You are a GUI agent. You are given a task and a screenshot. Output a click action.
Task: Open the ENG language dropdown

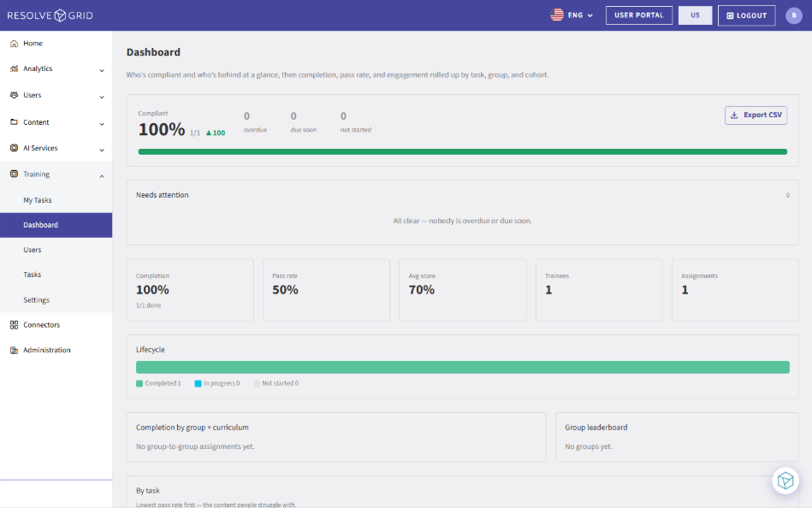[572, 15]
